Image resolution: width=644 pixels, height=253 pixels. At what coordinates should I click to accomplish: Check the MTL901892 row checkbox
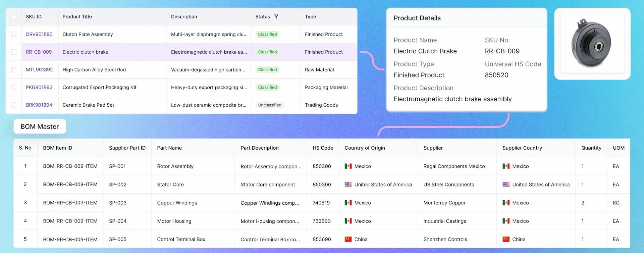point(14,69)
